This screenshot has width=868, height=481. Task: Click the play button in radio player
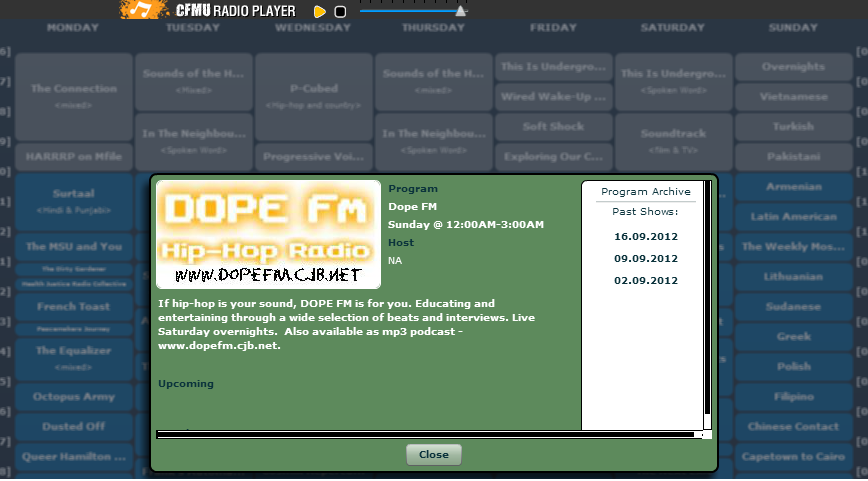coord(319,11)
